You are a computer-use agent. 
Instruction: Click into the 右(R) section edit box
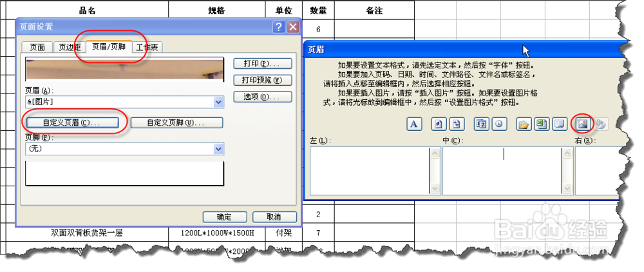[596, 171]
